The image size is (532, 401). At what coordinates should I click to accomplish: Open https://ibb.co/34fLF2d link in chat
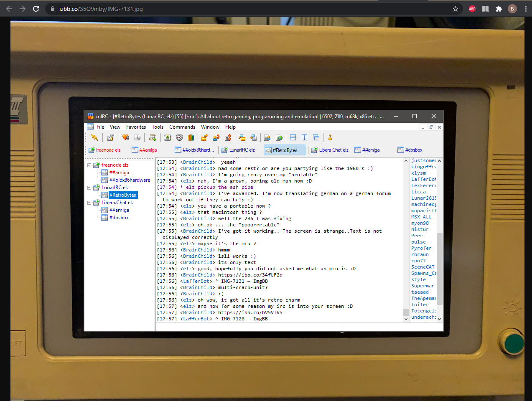[250, 275]
